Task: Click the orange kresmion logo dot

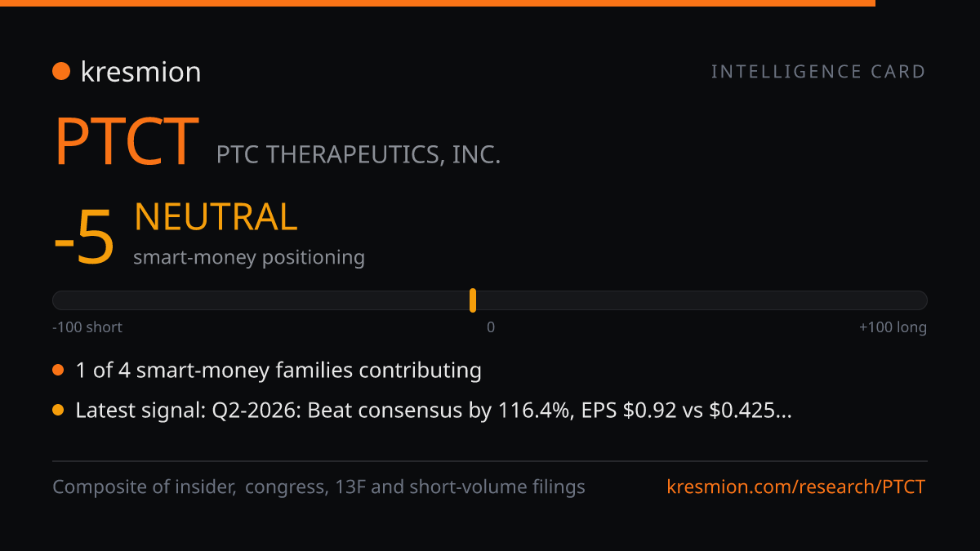Action: coord(61,71)
